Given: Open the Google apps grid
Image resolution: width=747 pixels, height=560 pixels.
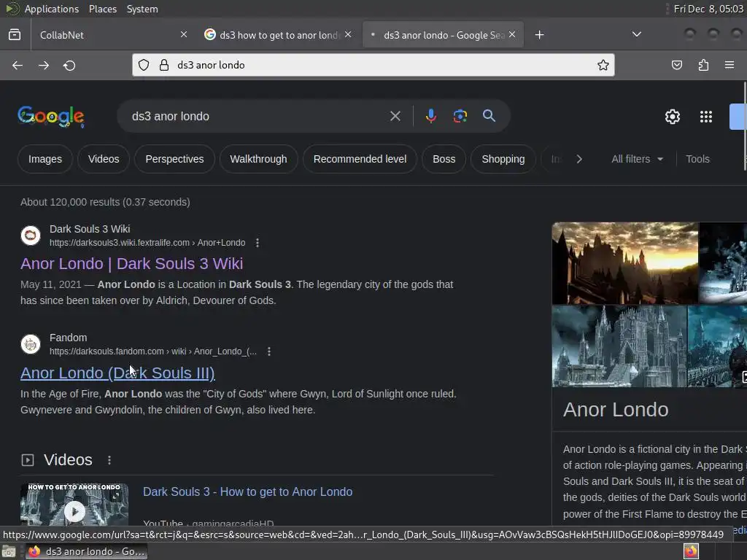Looking at the screenshot, I should click(706, 117).
